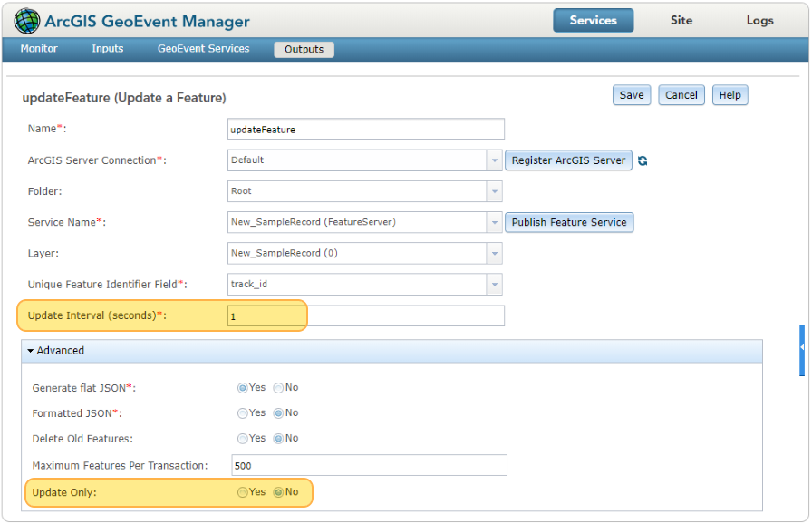This screenshot has height=524, width=812.
Task: Select Yes for Delete Old Features
Action: point(242,439)
